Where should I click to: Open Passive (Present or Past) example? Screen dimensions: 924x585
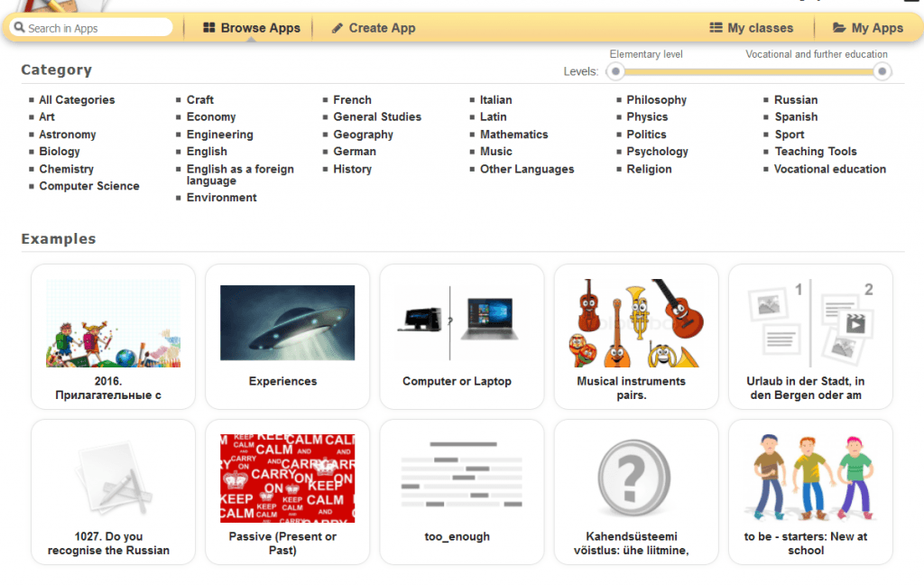288,492
